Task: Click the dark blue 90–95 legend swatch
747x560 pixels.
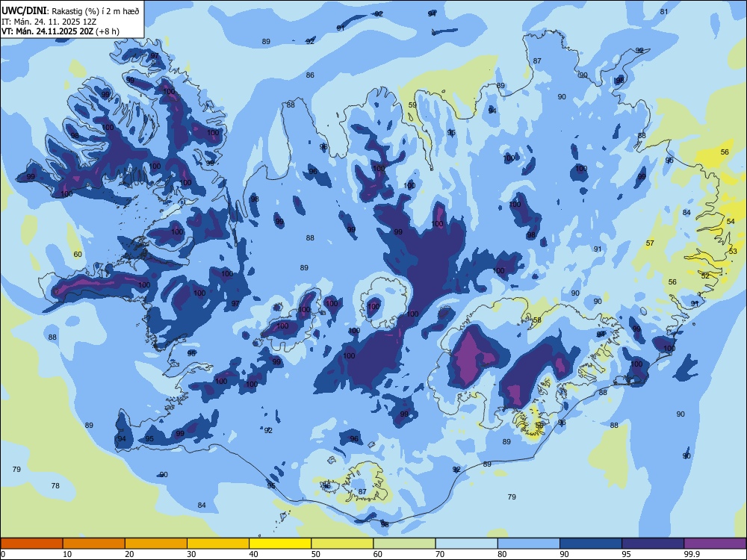Action: point(591,544)
